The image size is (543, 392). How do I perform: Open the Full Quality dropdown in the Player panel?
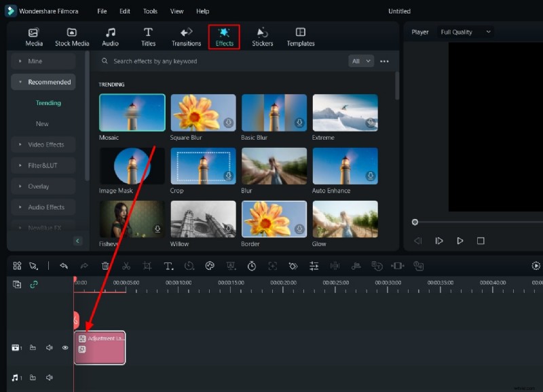(465, 32)
